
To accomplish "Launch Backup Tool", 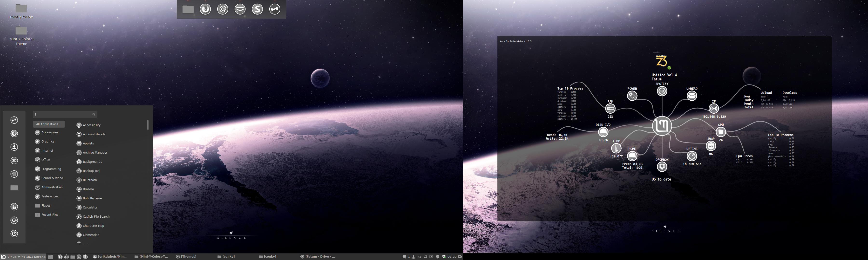I will (88, 171).
